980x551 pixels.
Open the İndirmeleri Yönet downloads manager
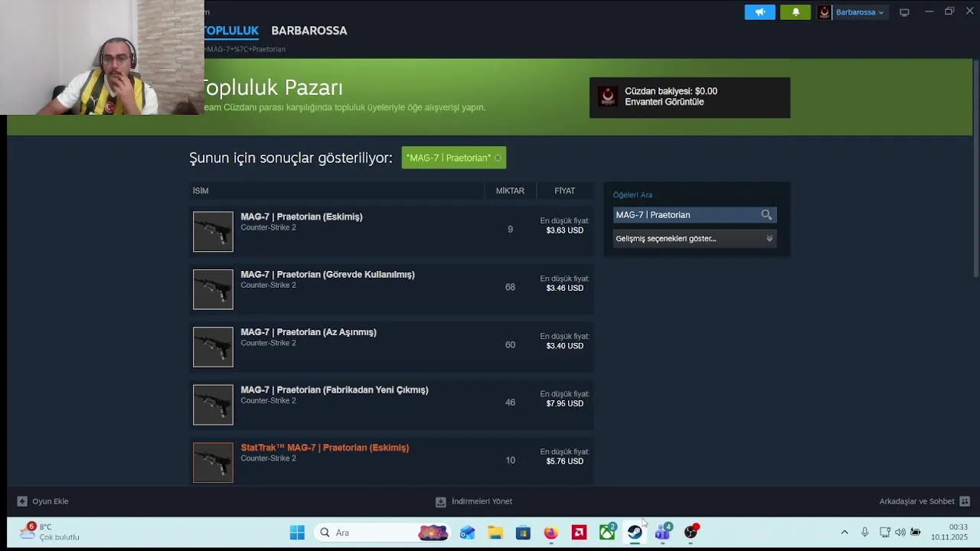coord(474,501)
